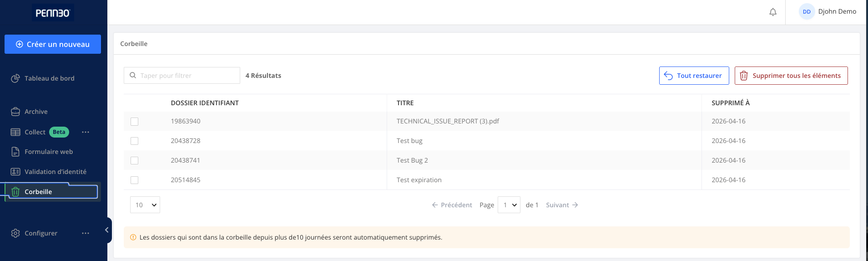Image resolution: width=868 pixels, height=261 pixels.
Task: Open the Archive section
Action: coord(36,112)
